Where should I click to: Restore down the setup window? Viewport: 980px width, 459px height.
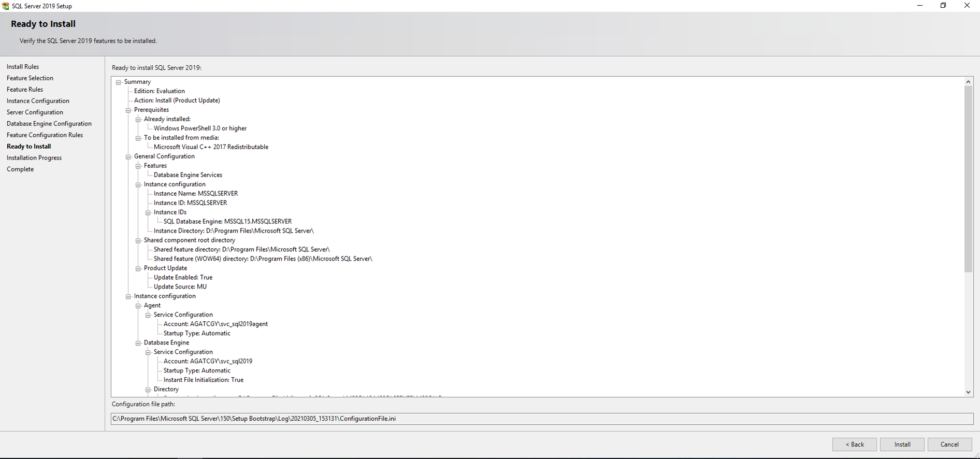point(943,6)
